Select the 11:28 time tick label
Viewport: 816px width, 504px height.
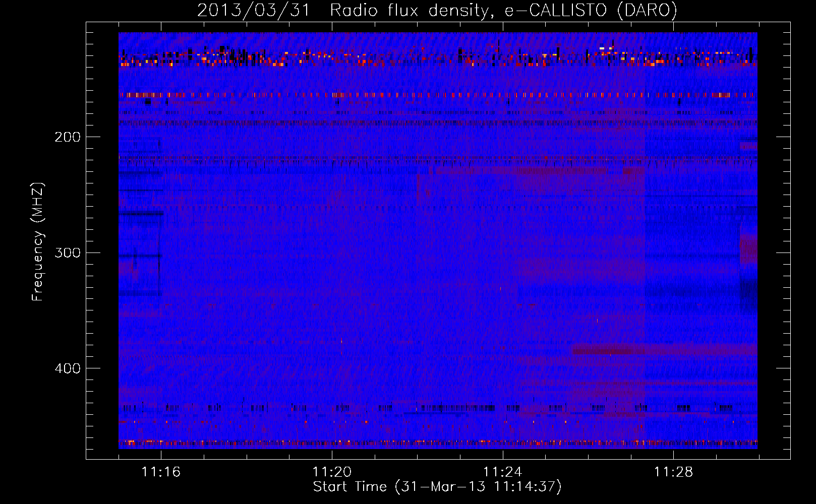[x=674, y=472]
